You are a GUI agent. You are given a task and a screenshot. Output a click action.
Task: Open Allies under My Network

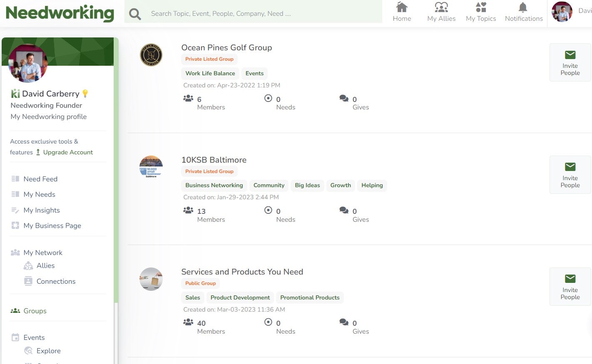click(46, 265)
